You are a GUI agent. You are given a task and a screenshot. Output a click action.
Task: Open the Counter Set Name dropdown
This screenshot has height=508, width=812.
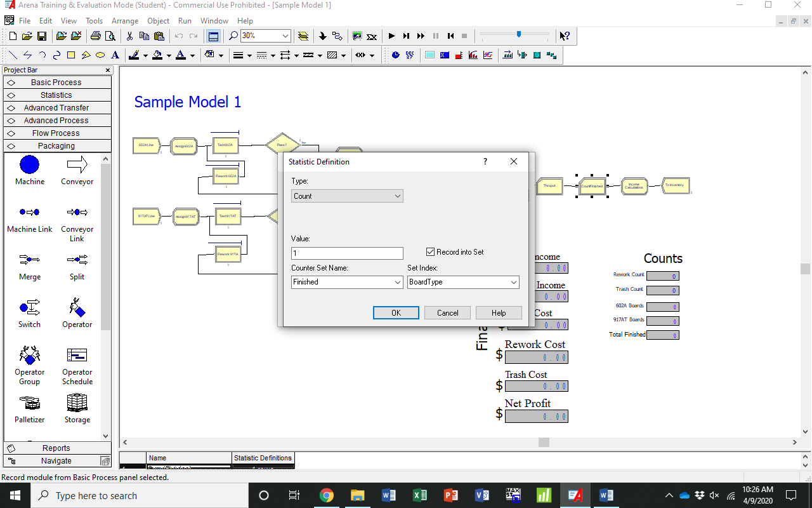point(347,282)
